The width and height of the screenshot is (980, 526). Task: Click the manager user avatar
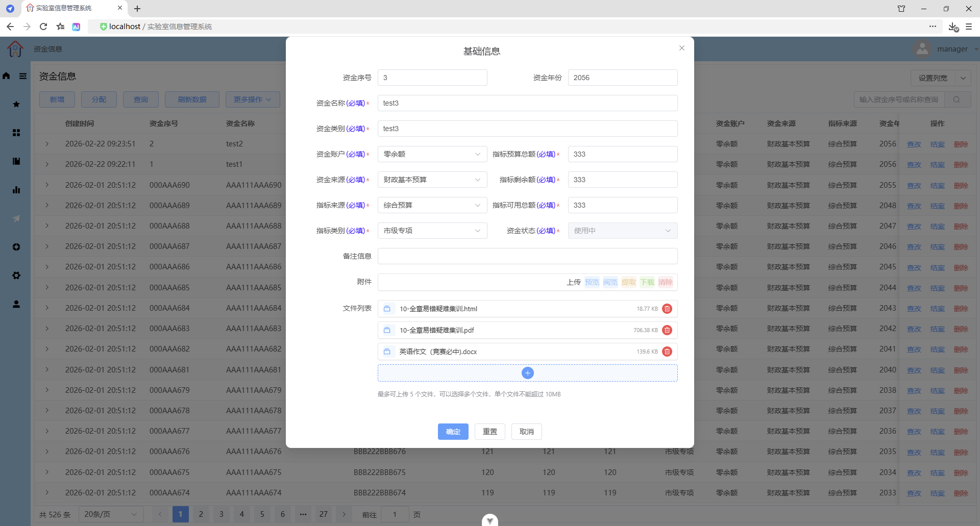click(922, 49)
